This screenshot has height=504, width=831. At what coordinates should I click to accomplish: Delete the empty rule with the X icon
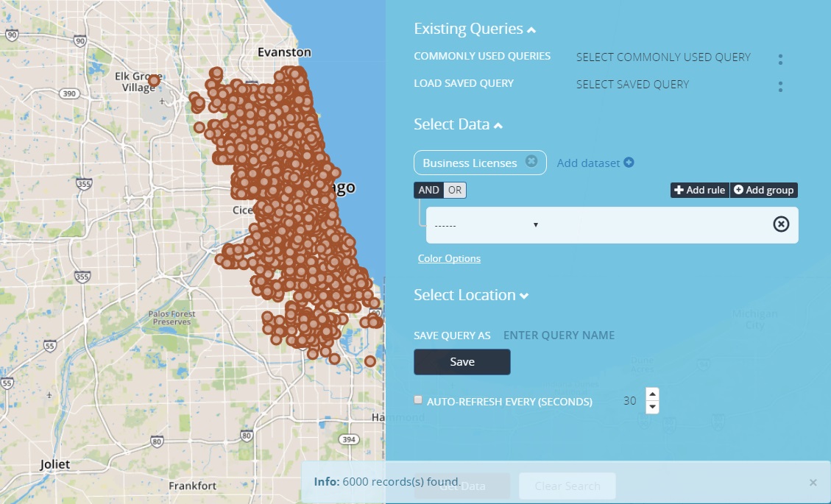click(x=781, y=224)
